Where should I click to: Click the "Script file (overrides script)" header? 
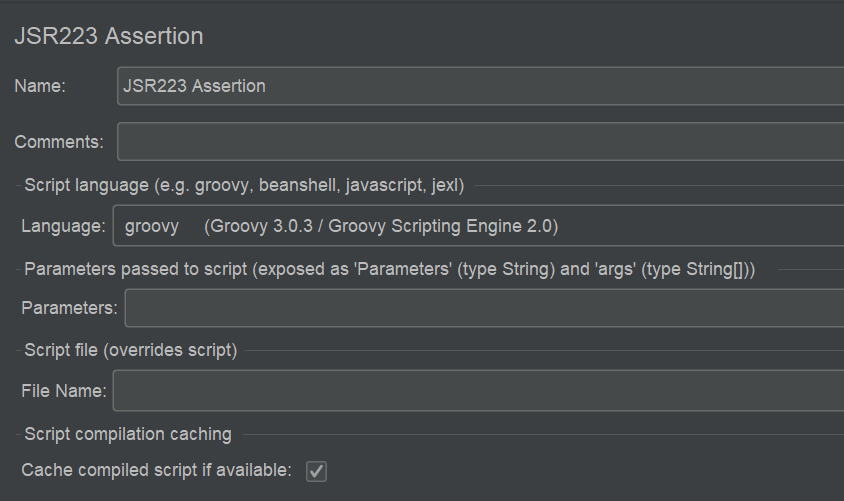pos(131,350)
